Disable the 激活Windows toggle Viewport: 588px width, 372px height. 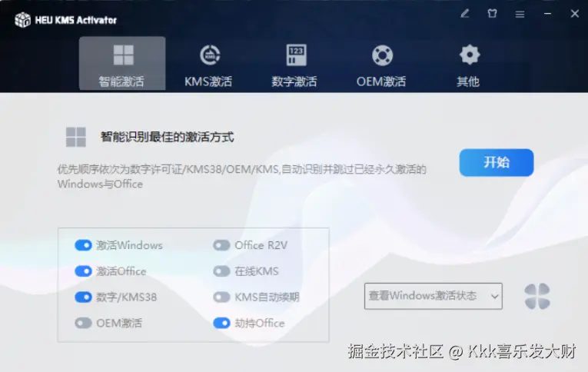pos(83,245)
